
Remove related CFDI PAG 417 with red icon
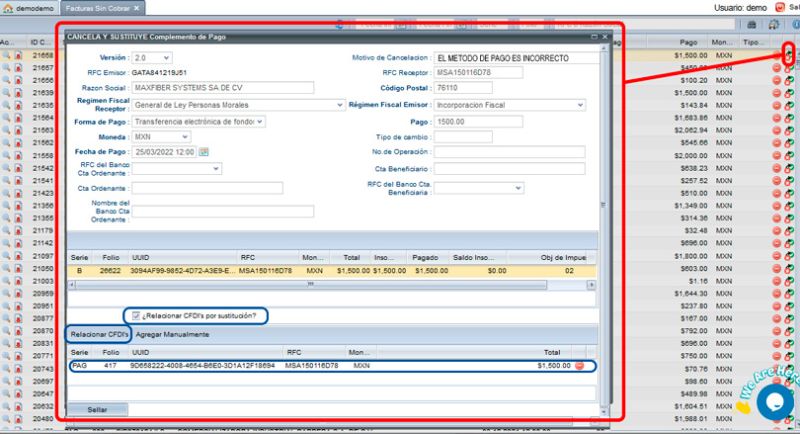579,366
